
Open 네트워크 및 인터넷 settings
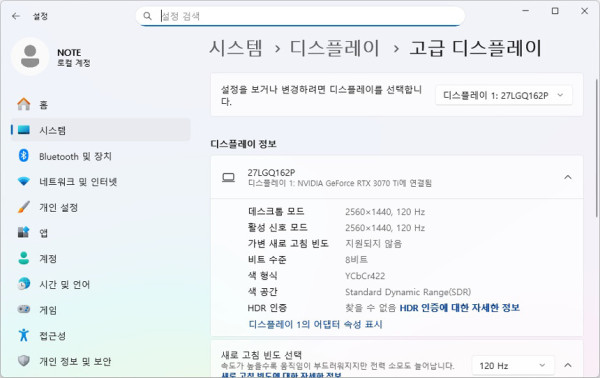coord(101,182)
